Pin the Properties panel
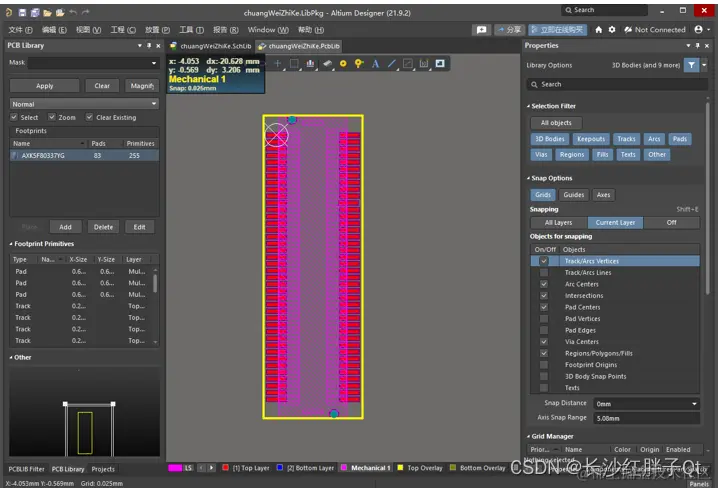This screenshot has width=718, height=488. 697,46
